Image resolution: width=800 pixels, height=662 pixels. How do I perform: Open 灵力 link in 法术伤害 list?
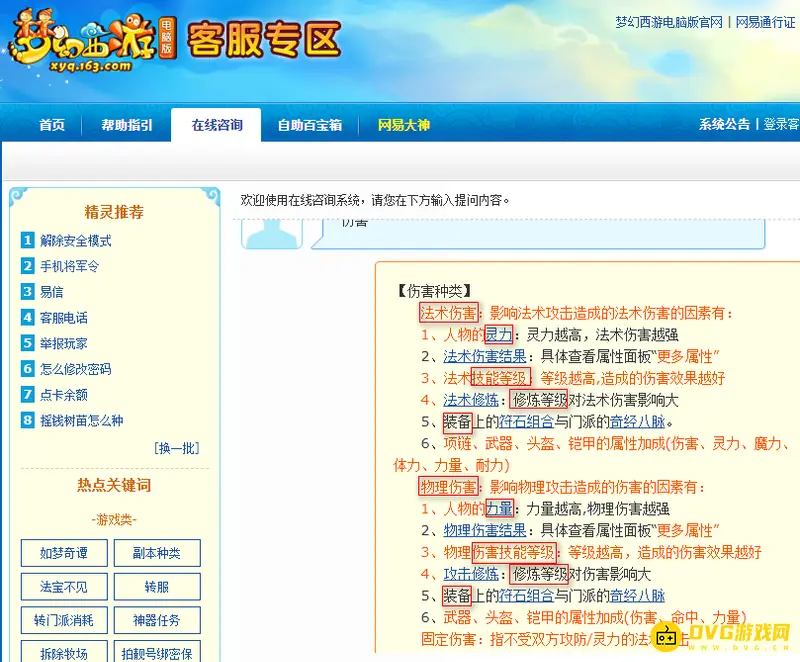pos(498,335)
